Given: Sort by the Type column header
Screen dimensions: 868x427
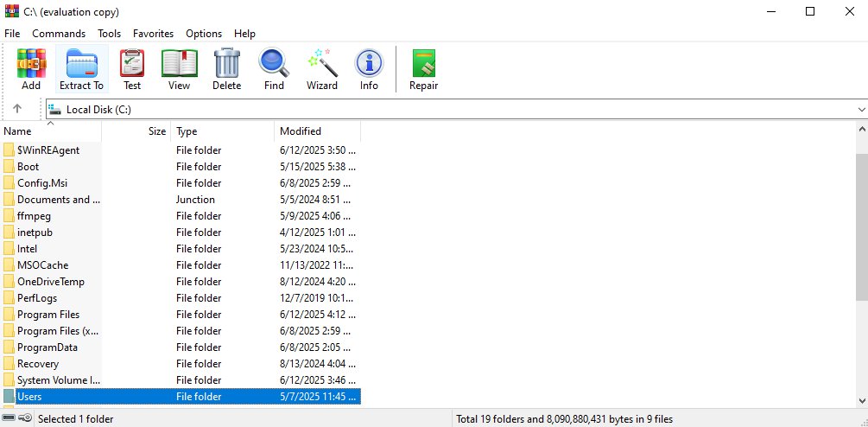Looking at the screenshot, I should click(223, 131).
